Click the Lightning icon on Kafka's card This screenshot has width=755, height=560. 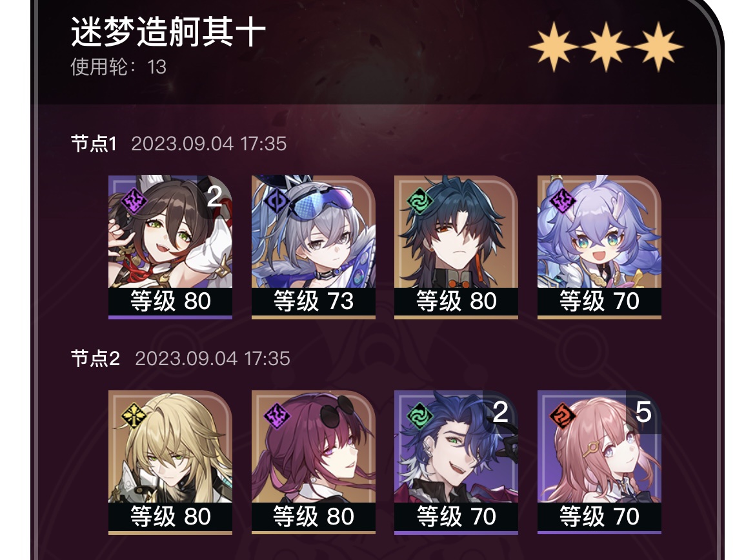[276, 415]
